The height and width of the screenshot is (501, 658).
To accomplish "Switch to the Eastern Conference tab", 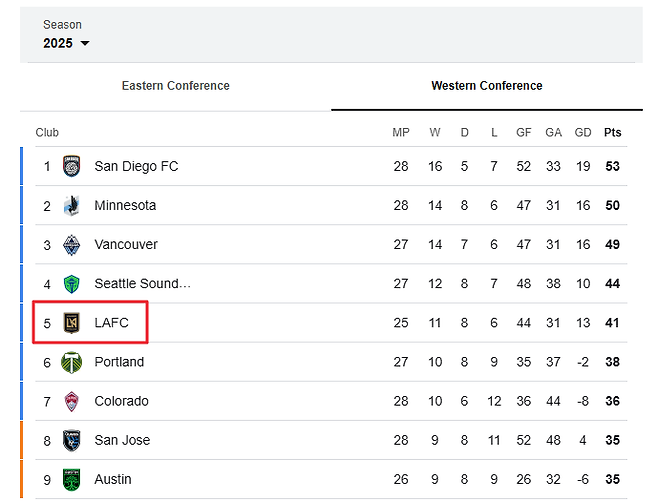I will tap(175, 86).
